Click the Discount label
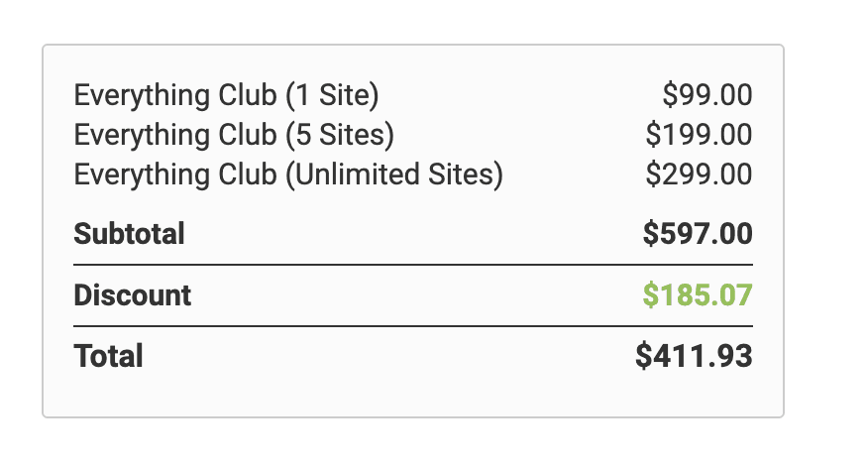The image size is (868, 466). click(133, 294)
